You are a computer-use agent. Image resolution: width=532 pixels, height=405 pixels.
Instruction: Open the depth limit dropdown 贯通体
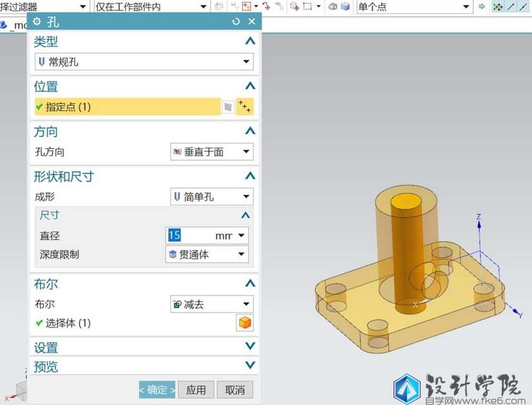(207, 254)
